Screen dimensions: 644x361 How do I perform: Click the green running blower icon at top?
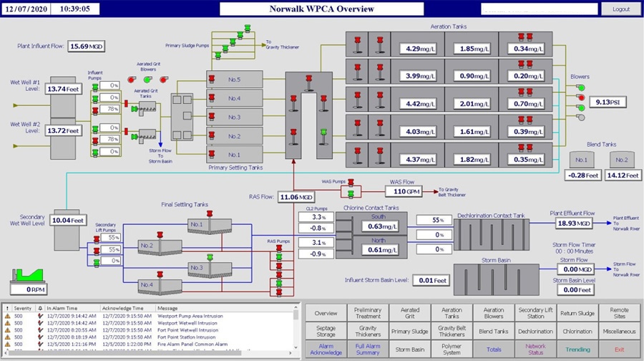[x=580, y=87]
